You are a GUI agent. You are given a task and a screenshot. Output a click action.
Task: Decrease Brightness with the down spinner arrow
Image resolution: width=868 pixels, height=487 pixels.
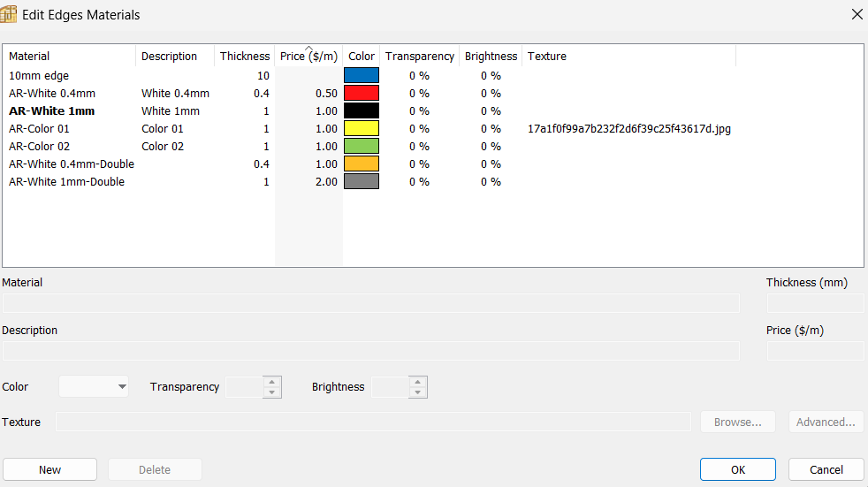point(418,392)
